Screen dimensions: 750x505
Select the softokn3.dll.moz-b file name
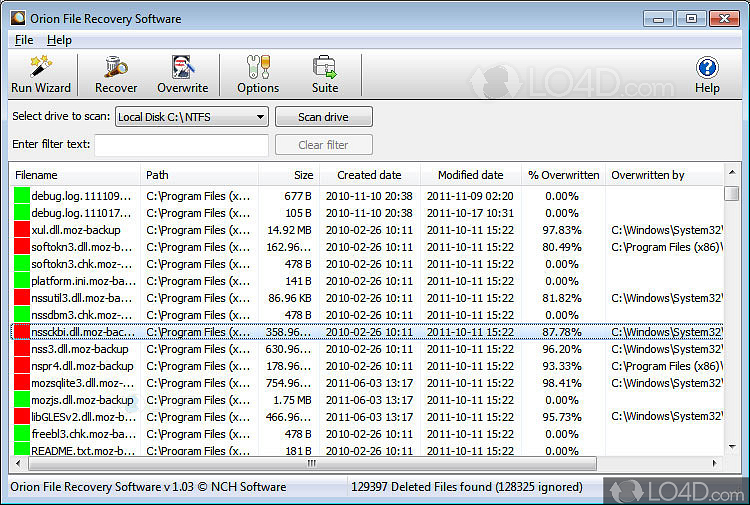(81, 247)
